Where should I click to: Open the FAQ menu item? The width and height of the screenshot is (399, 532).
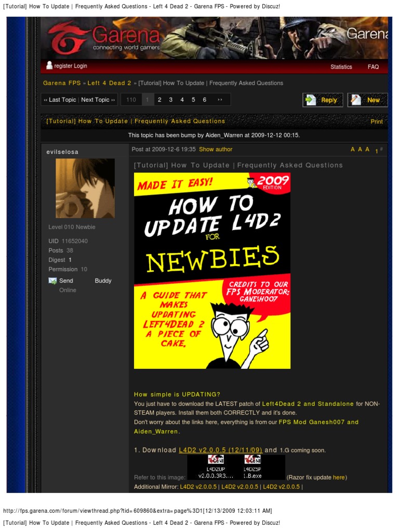pos(373,67)
